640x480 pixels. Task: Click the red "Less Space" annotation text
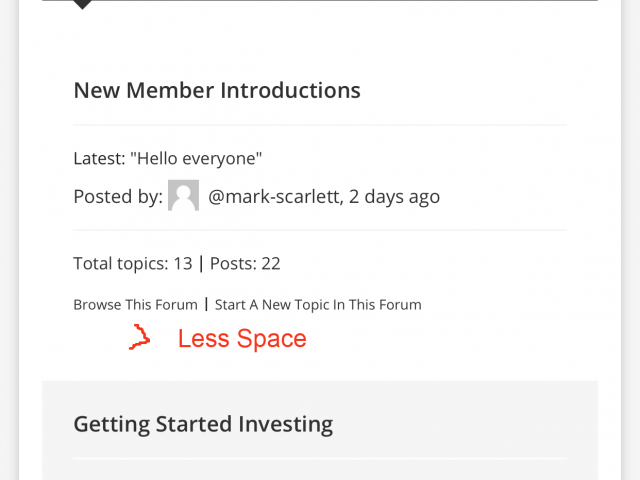[242, 338]
